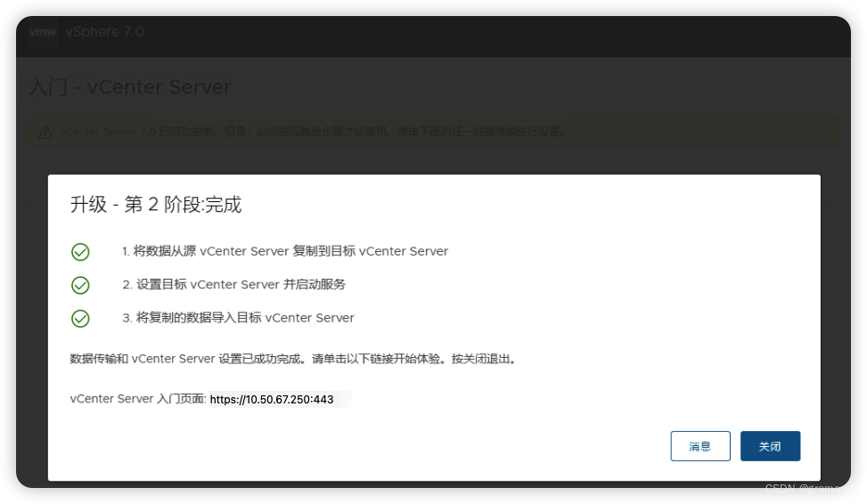867x504 pixels.
Task: Select the text '2. 设置目标 vCenter Server 并启动服务'
Action: coord(233,284)
